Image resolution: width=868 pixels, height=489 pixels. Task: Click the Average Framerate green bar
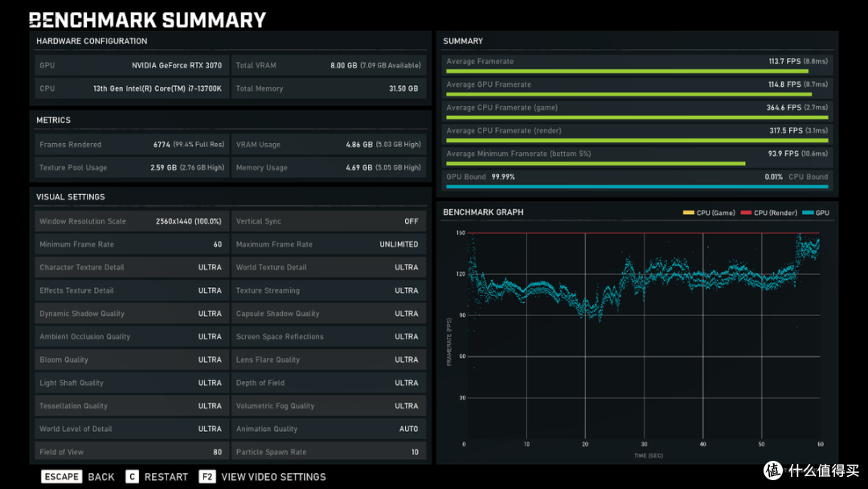click(x=627, y=72)
